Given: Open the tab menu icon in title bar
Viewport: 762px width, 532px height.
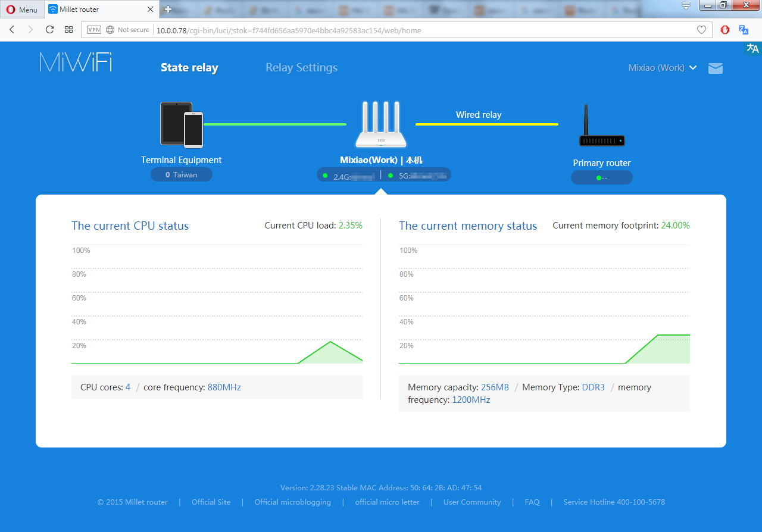Looking at the screenshot, I should (686, 5).
